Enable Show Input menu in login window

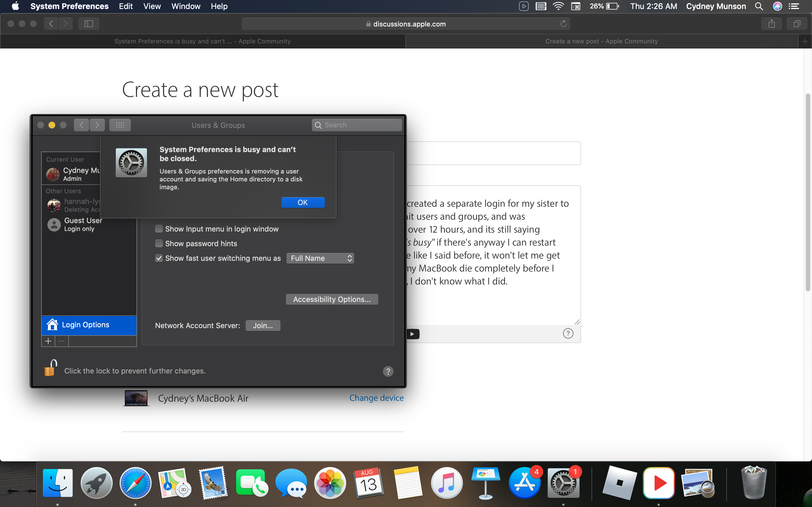click(159, 229)
